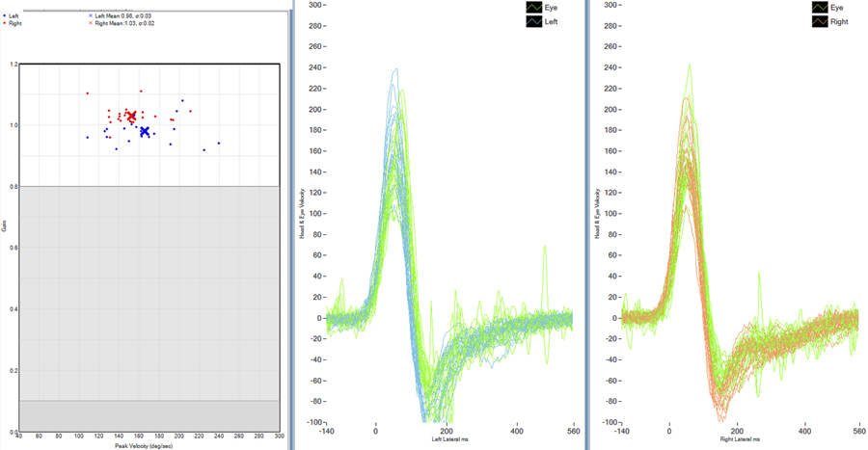Select 'Right Mean:1.03, σ:0.02' text in gain plot header
Viewport: 868px width, 450px height.
click(124, 23)
